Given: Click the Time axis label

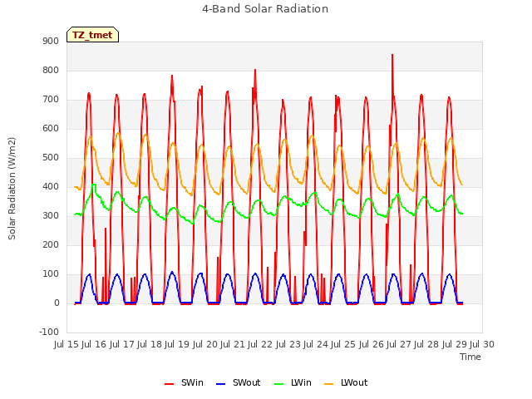Looking at the screenshot, I should pyautogui.click(x=470, y=357).
